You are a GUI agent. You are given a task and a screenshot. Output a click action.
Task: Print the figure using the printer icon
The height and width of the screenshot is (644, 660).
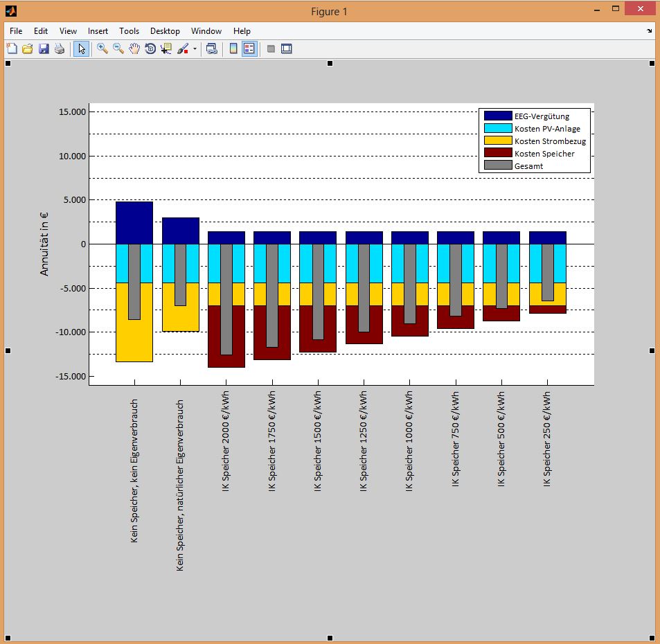[60, 48]
